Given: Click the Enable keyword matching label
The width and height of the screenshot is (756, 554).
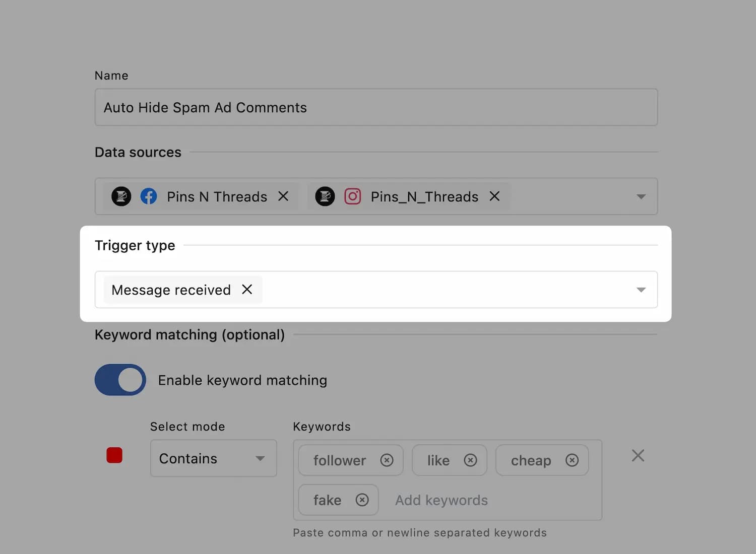Looking at the screenshot, I should pyautogui.click(x=242, y=380).
